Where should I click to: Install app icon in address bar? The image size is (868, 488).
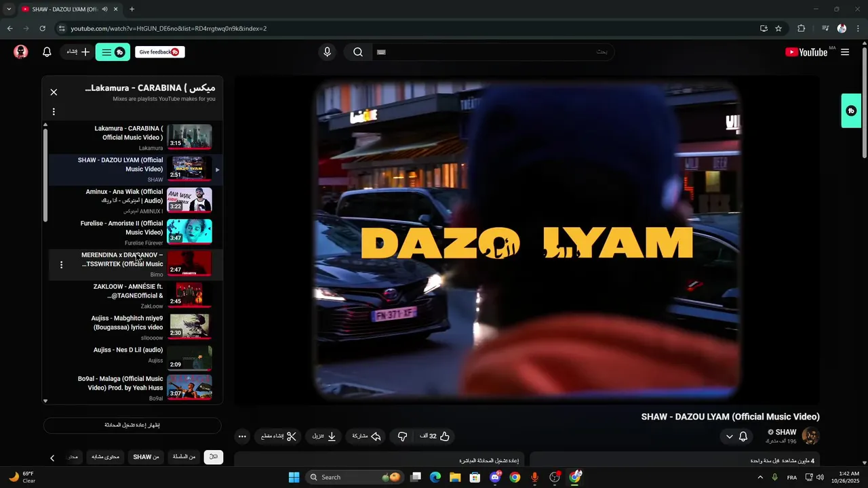click(764, 28)
